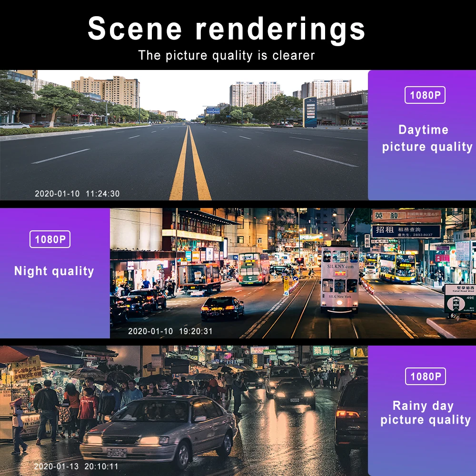This screenshot has width=476, height=476.
Task: Open the rainy day street image
Action: 184,411
